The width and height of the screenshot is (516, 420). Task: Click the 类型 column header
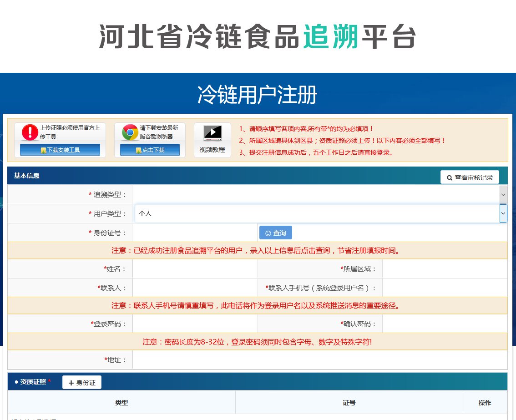click(121, 403)
